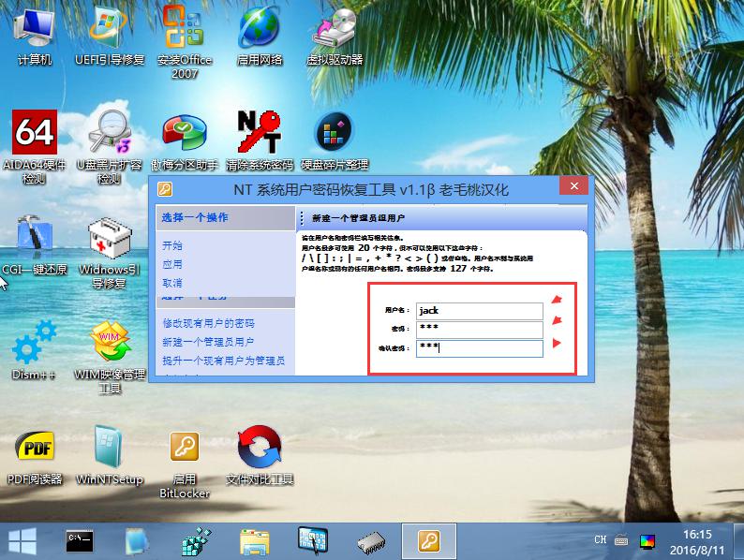Click the Windows Start button
Viewport: 744px width, 560px height.
click(x=22, y=540)
